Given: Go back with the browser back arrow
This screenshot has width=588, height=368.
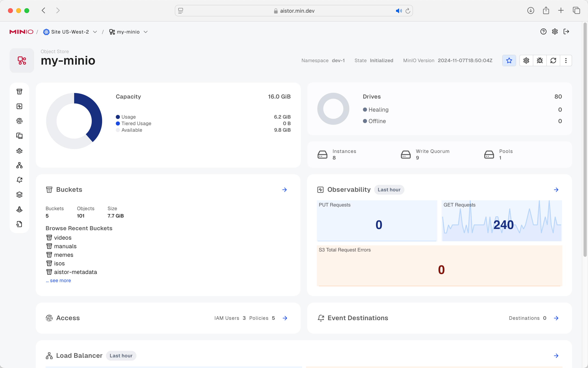Looking at the screenshot, I should tap(44, 10).
